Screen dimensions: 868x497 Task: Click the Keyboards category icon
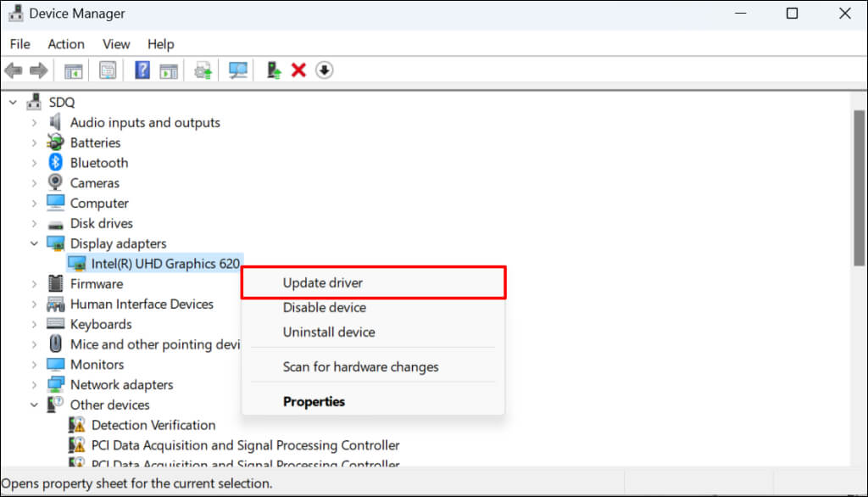55,324
